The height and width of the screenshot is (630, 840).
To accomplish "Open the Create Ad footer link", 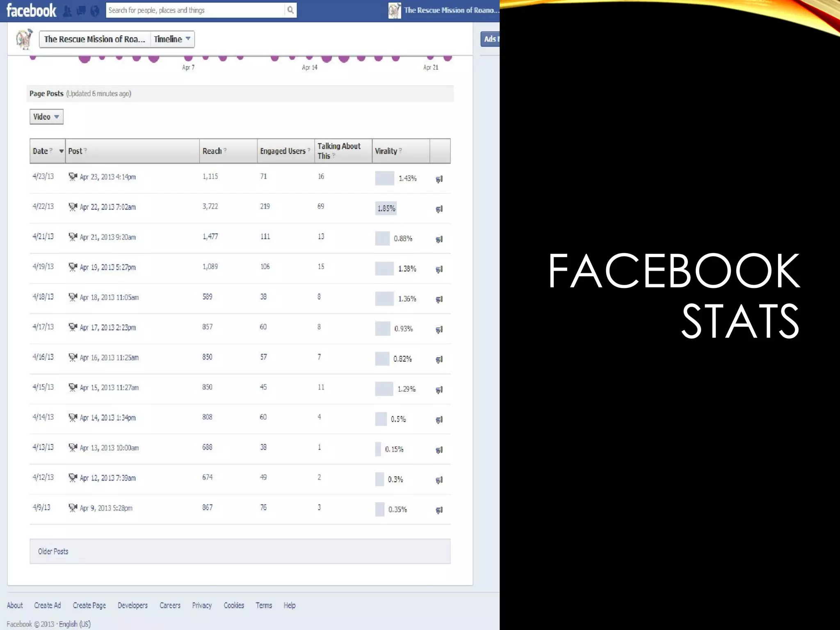I will [48, 605].
